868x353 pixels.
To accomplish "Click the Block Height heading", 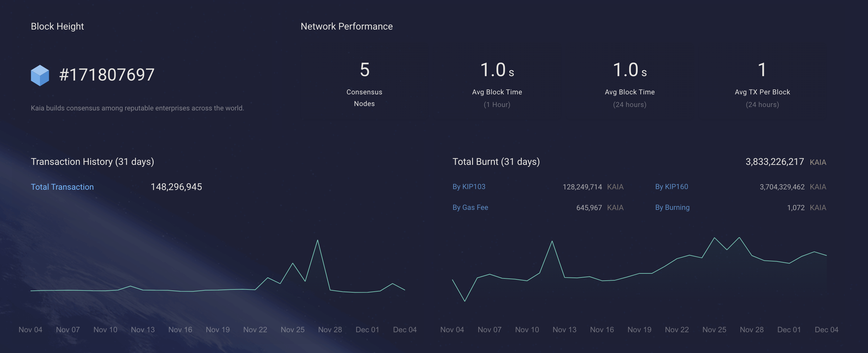I will (57, 26).
